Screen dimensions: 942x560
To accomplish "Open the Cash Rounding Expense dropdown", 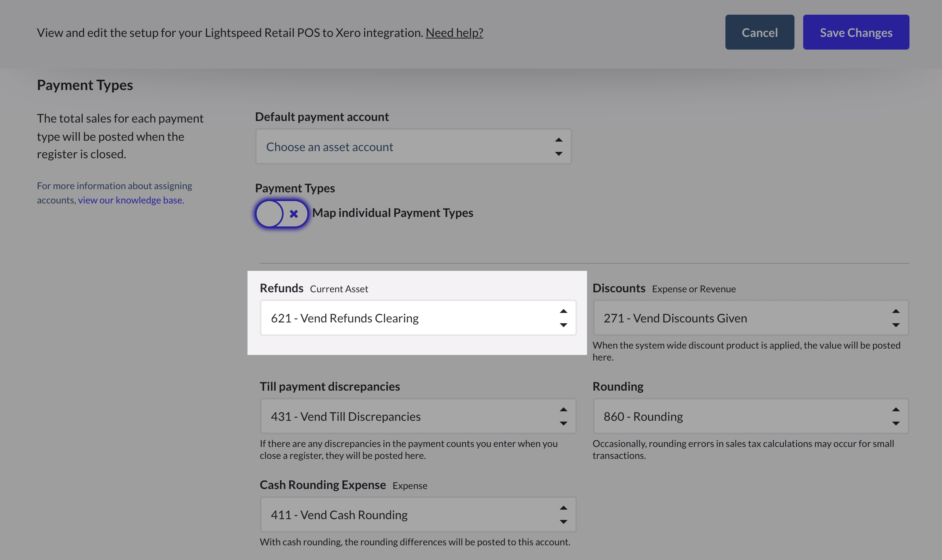I will pos(418,514).
